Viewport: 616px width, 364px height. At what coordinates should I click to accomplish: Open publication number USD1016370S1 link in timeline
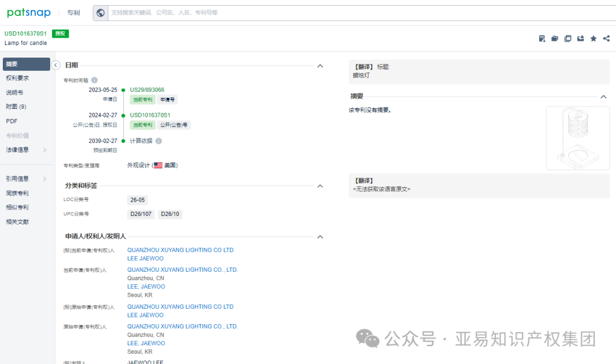(150, 115)
